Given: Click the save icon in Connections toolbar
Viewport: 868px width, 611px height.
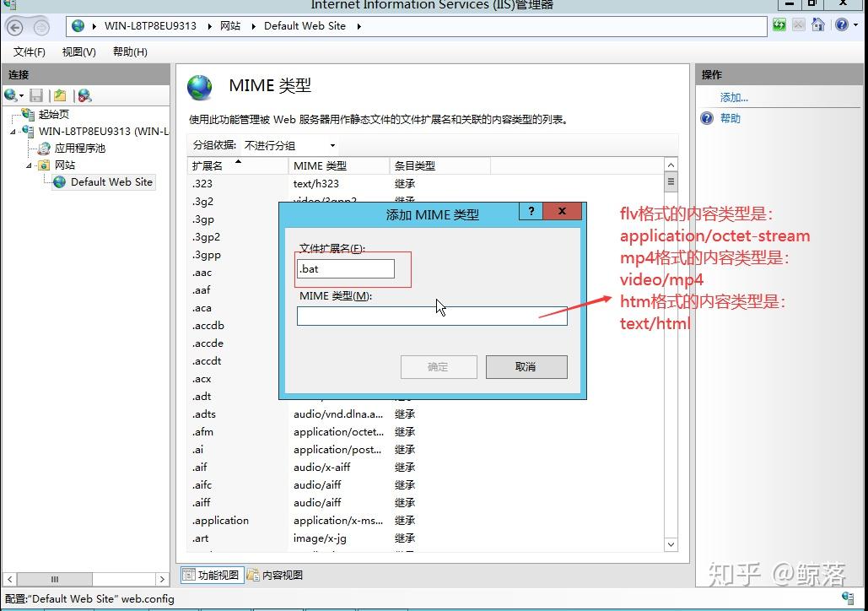Looking at the screenshot, I should click(x=35, y=95).
